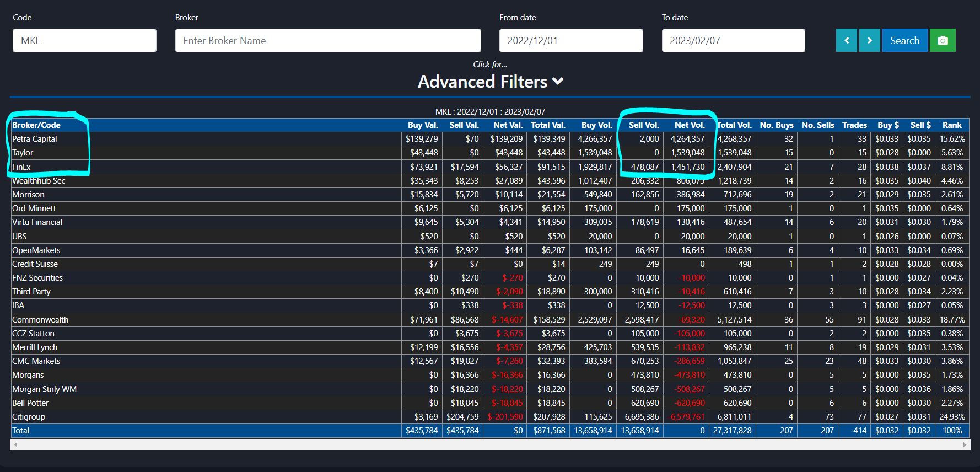
Task: Click the table's right scroll arrow
Action: click(965, 444)
